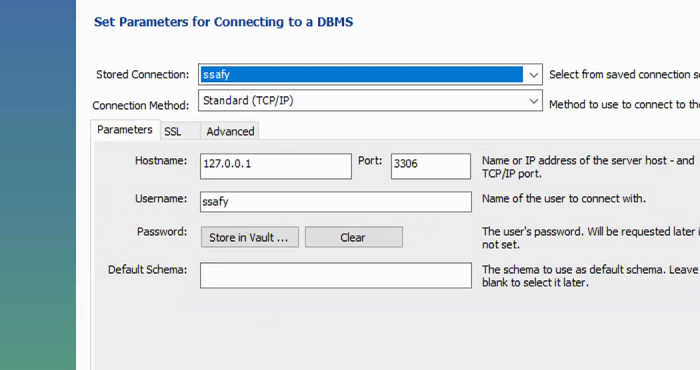Click 'Select from saved connection' hint text
Screen dimensions: 700x370
click(625, 75)
